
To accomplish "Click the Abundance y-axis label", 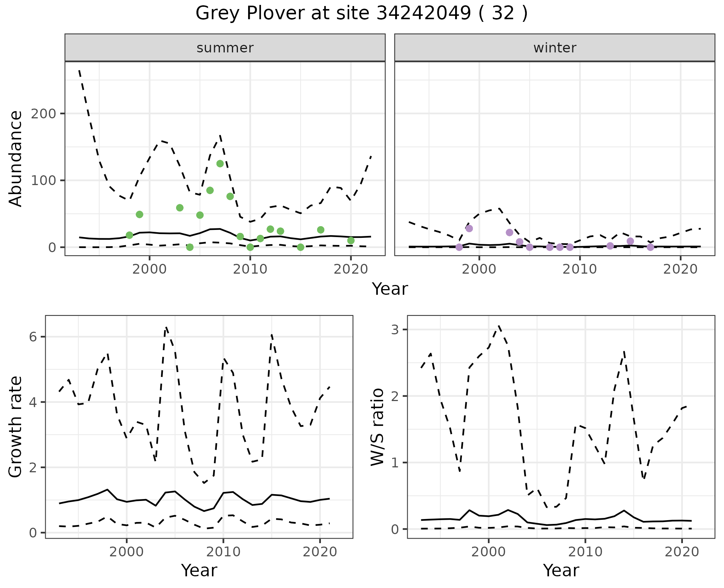I will pos(16,159).
